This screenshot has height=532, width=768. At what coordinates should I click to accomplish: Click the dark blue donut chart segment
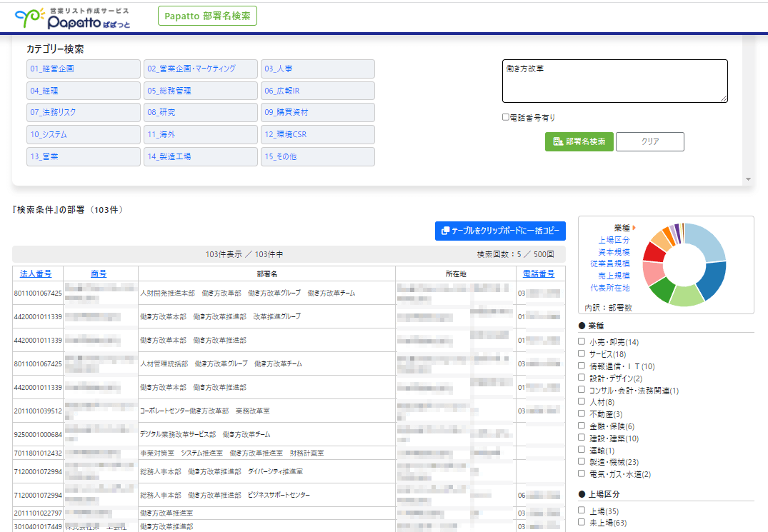click(x=713, y=280)
